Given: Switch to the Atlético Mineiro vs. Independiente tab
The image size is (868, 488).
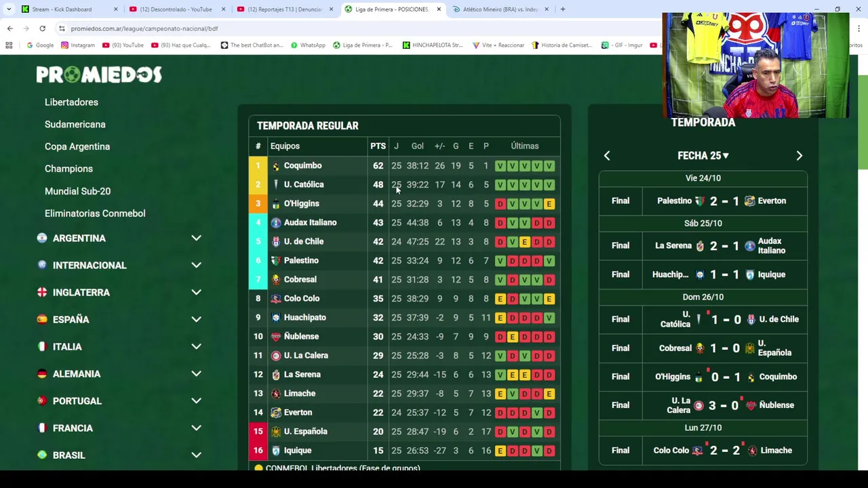Looking at the screenshot, I should coord(500,9).
